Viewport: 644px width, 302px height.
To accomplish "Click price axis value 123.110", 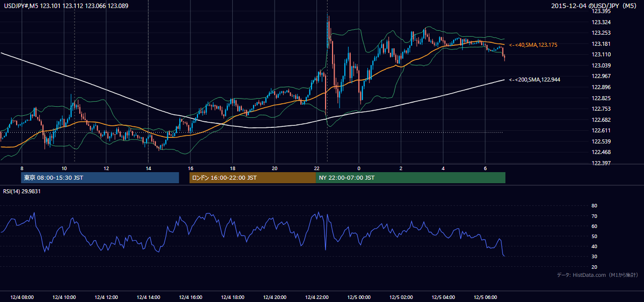I will pos(601,54).
